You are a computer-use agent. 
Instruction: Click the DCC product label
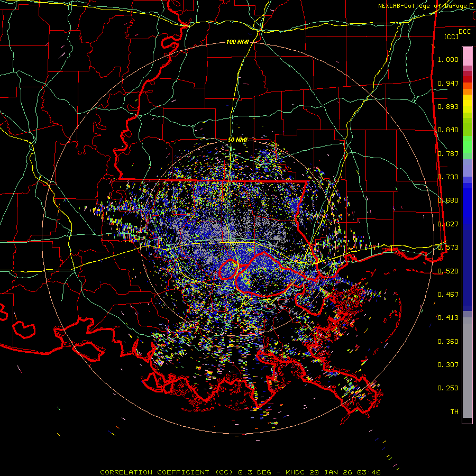coord(464,32)
